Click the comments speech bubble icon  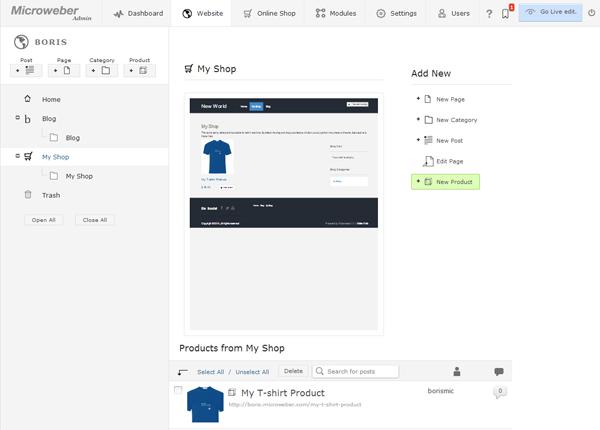point(499,371)
